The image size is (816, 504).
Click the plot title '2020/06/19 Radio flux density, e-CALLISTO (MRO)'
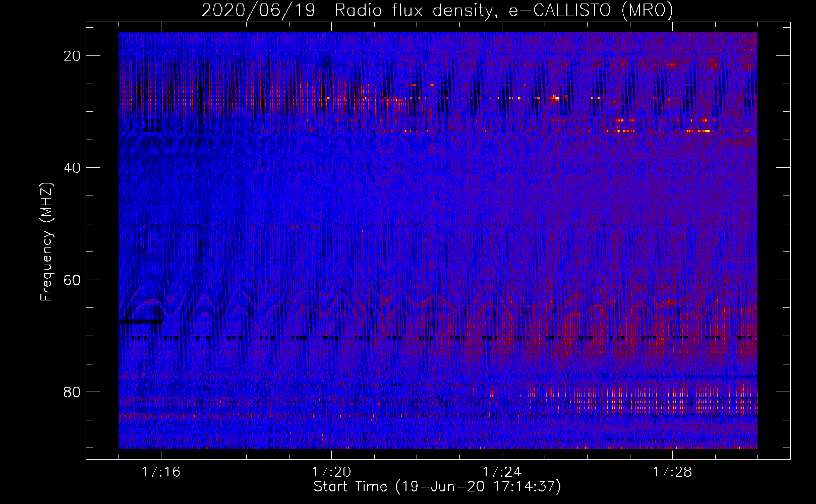point(437,10)
